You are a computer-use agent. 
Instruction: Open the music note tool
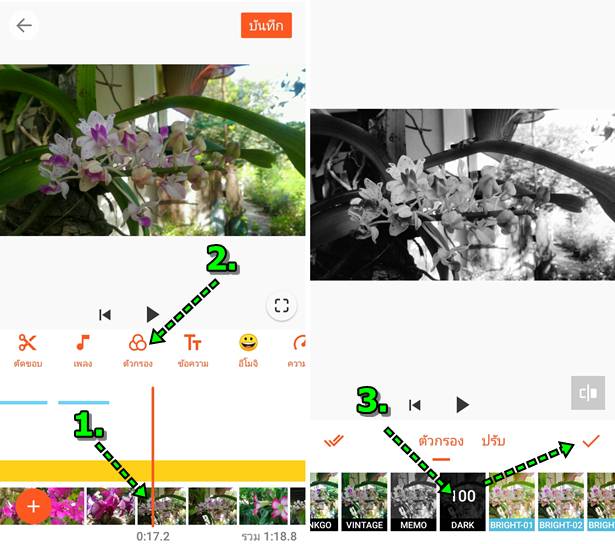[x=83, y=350]
